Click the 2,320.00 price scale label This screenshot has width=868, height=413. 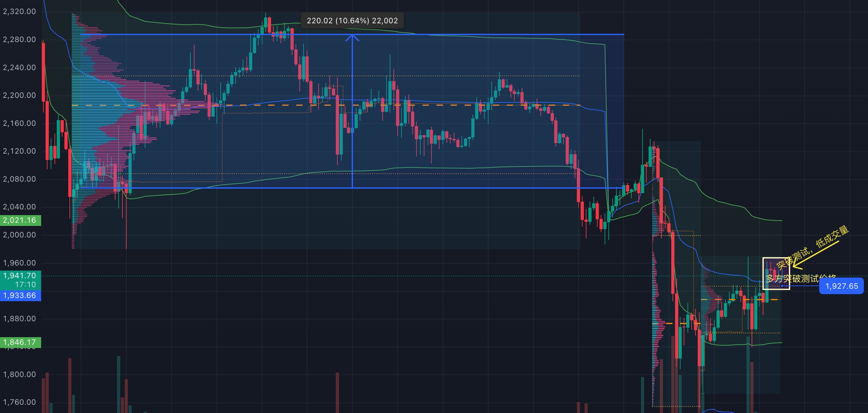pos(19,11)
